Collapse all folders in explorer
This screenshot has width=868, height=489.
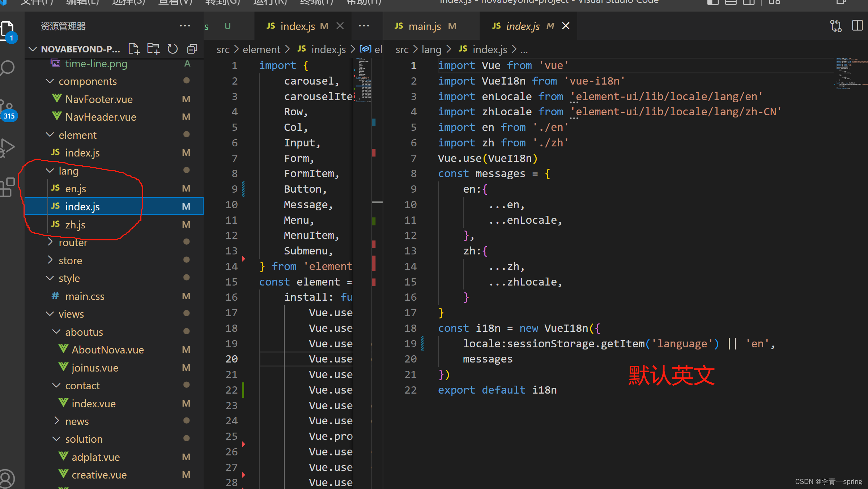192,49
